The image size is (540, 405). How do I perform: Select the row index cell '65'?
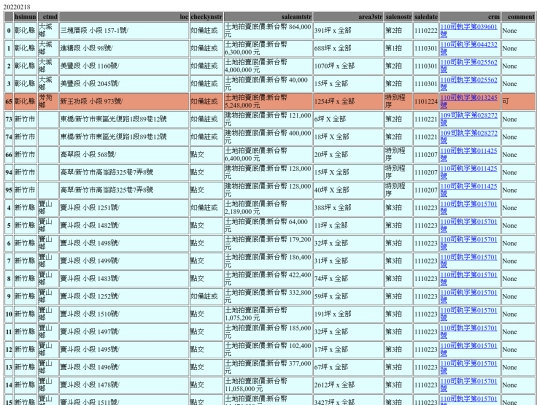coord(9,101)
